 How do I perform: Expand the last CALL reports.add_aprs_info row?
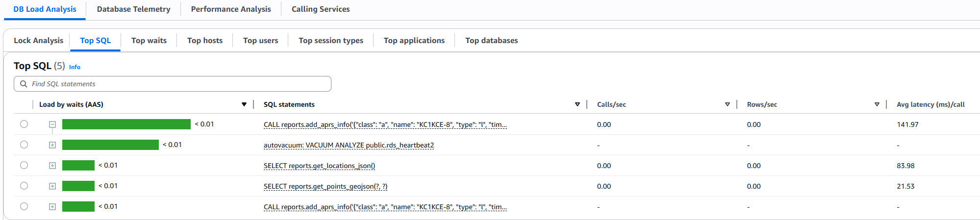[x=52, y=207]
